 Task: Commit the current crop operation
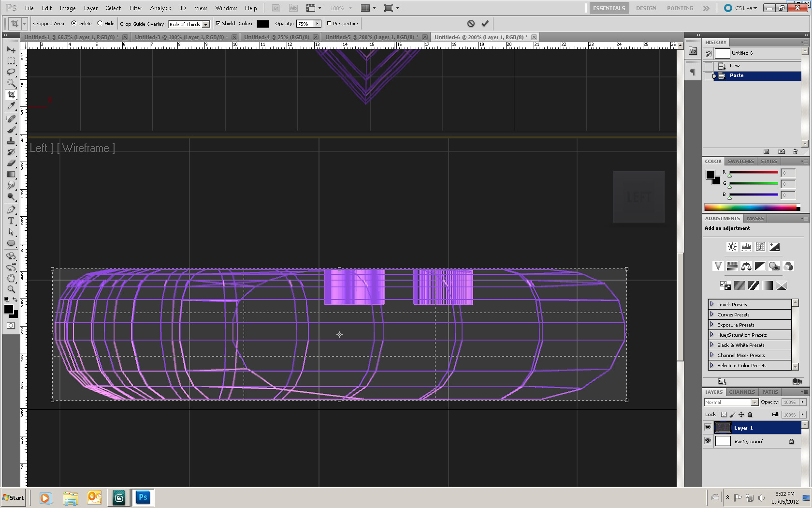tap(485, 23)
